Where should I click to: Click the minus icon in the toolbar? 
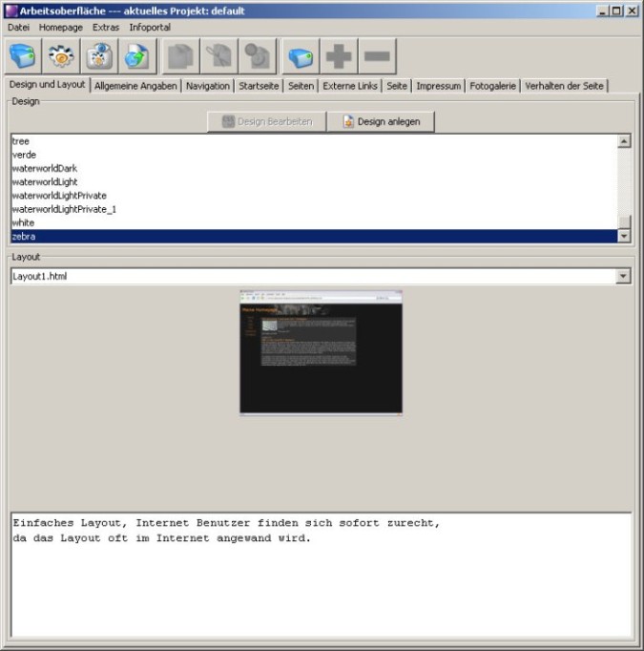click(377, 56)
